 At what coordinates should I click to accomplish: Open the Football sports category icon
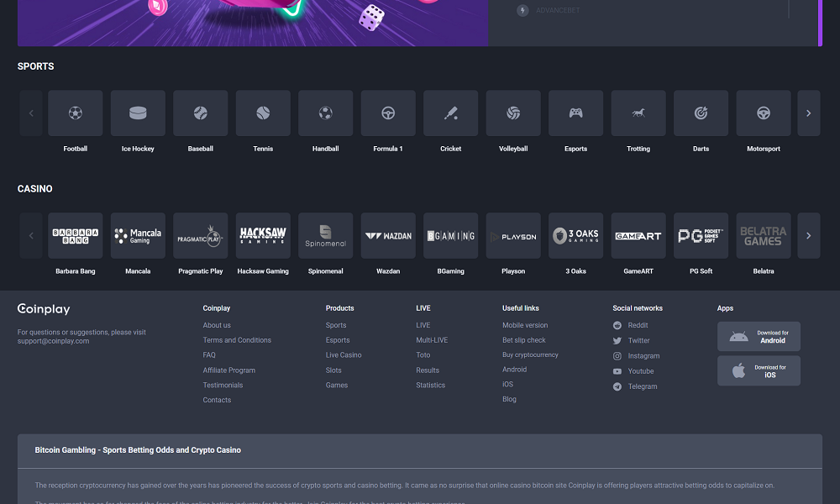point(76,113)
